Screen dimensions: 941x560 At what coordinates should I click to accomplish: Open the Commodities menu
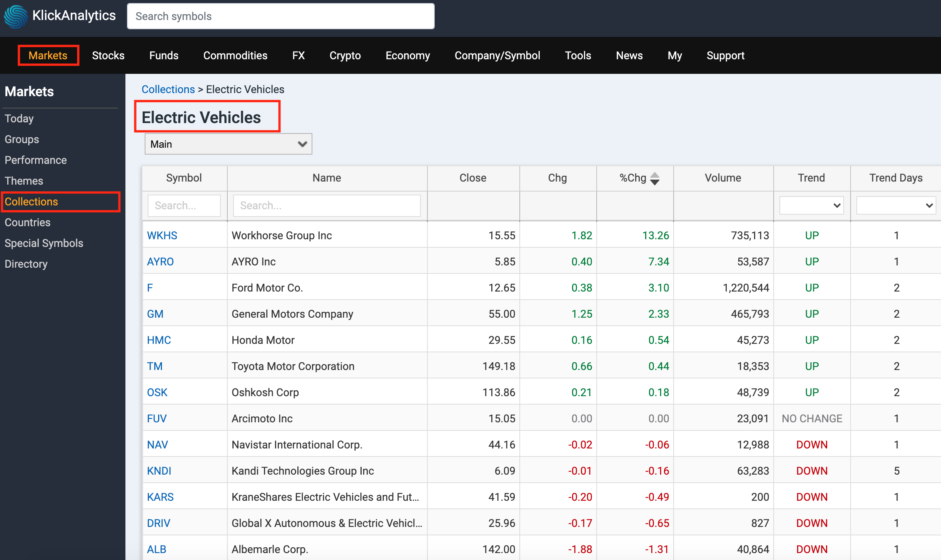[235, 55]
